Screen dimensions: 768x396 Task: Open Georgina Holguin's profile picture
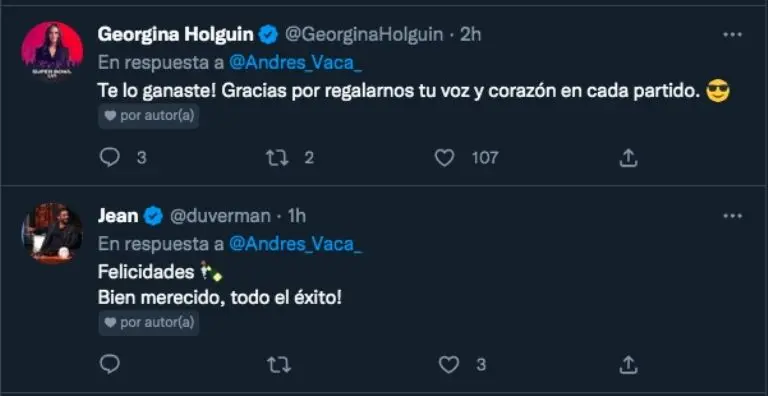pyautogui.click(x=52, y=51)
